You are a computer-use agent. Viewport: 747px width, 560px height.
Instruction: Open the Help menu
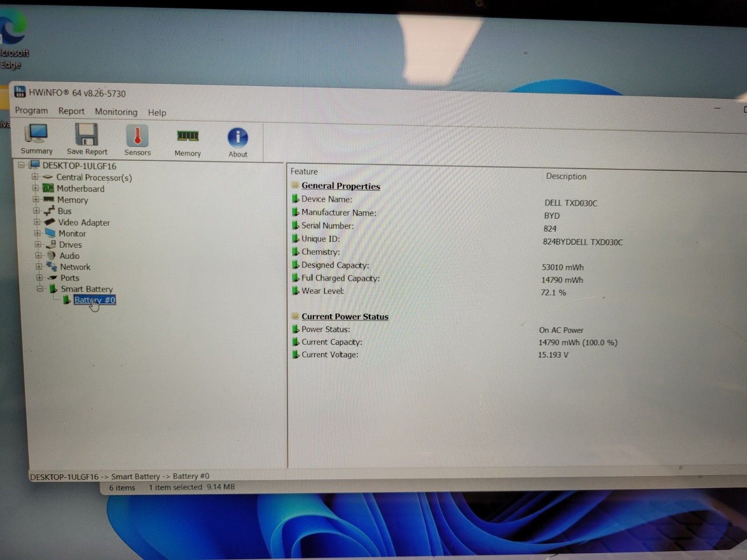point(157,112)
